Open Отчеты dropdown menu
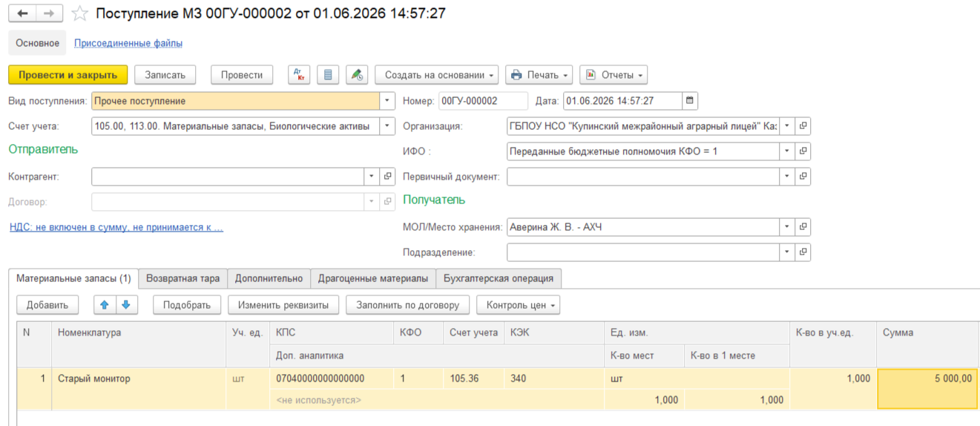Viewport: 980px width, 426px height. tap(614, 75)
